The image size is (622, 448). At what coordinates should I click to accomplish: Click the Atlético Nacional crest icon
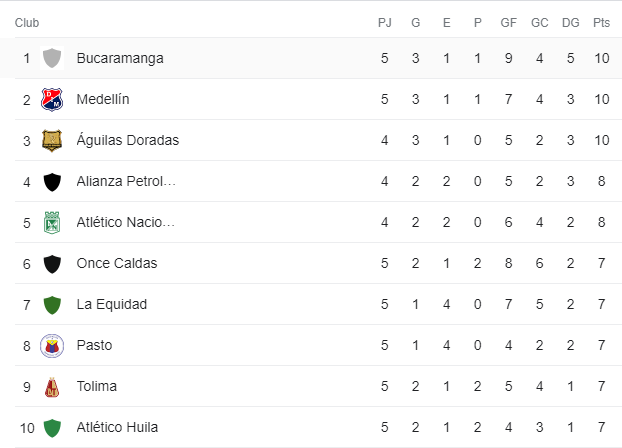click(x=52, y=222)
